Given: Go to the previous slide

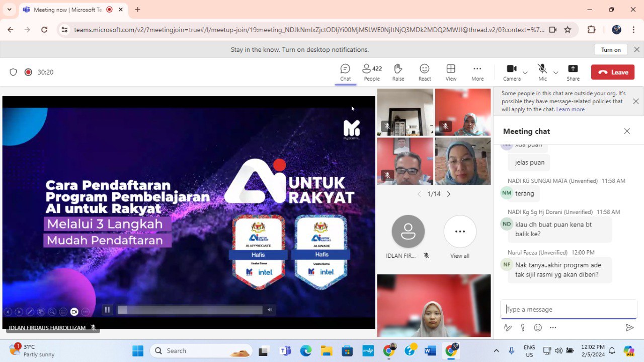Looking at the screenshot, I should tap(8, 312).
